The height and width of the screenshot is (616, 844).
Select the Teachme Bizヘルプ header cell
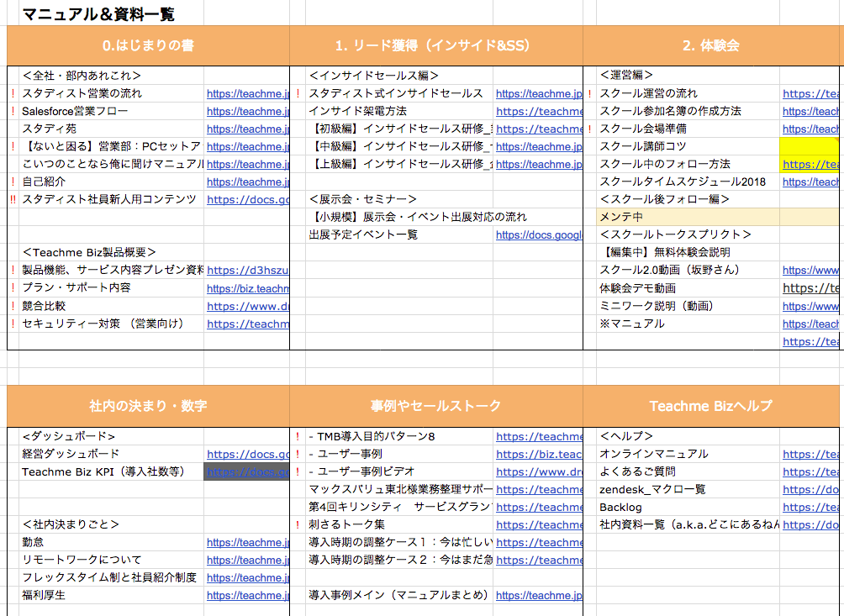click(x=711, y=406)
